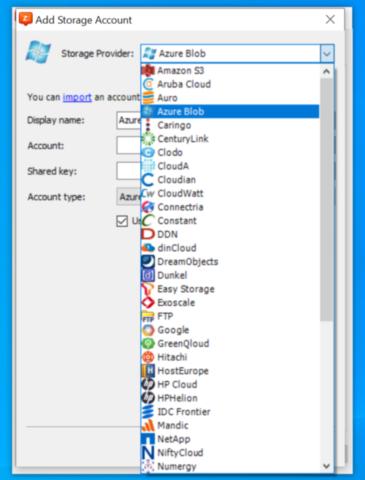
Task: Select the GreenQloud icon
Action: (148, 344)
